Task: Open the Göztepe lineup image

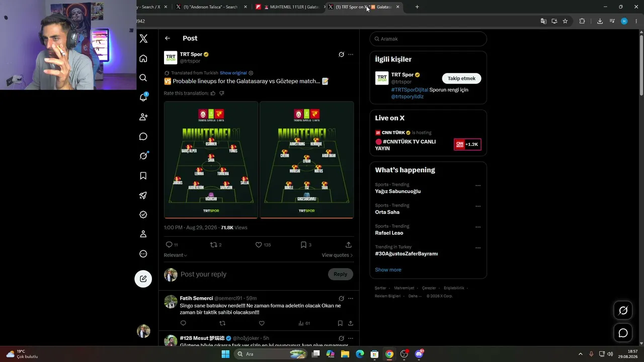Action: 307,160
